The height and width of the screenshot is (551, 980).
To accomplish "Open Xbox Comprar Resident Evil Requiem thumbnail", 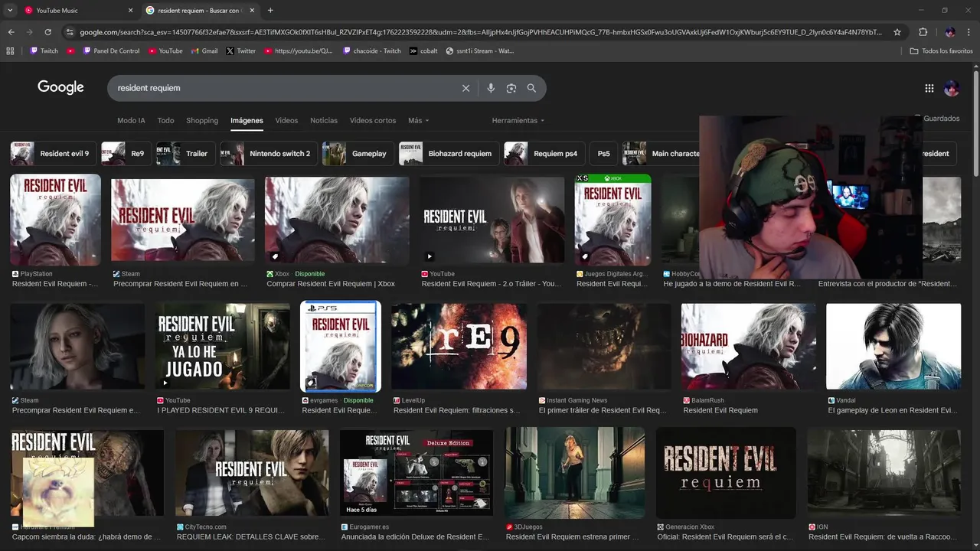I will [x=337, y=220].
